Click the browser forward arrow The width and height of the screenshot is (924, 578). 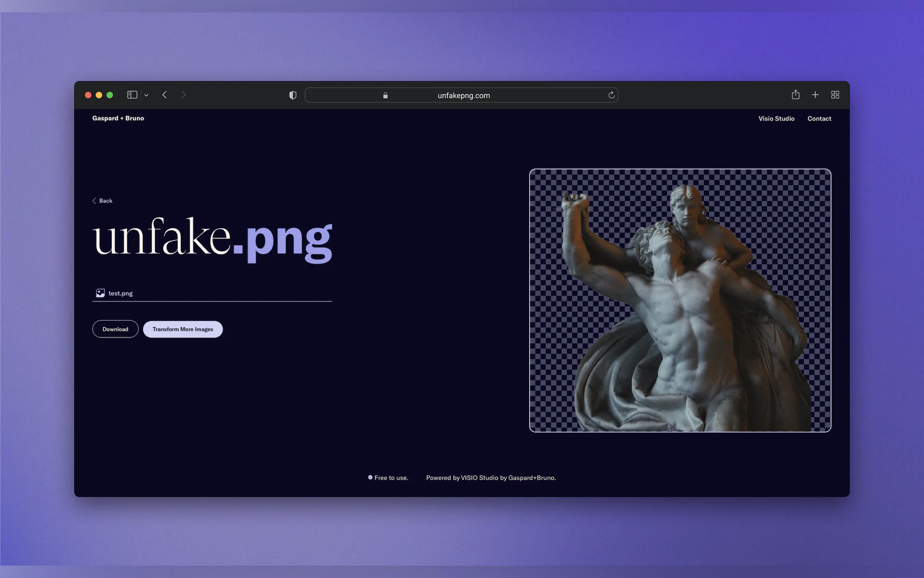tap(183, 95)
